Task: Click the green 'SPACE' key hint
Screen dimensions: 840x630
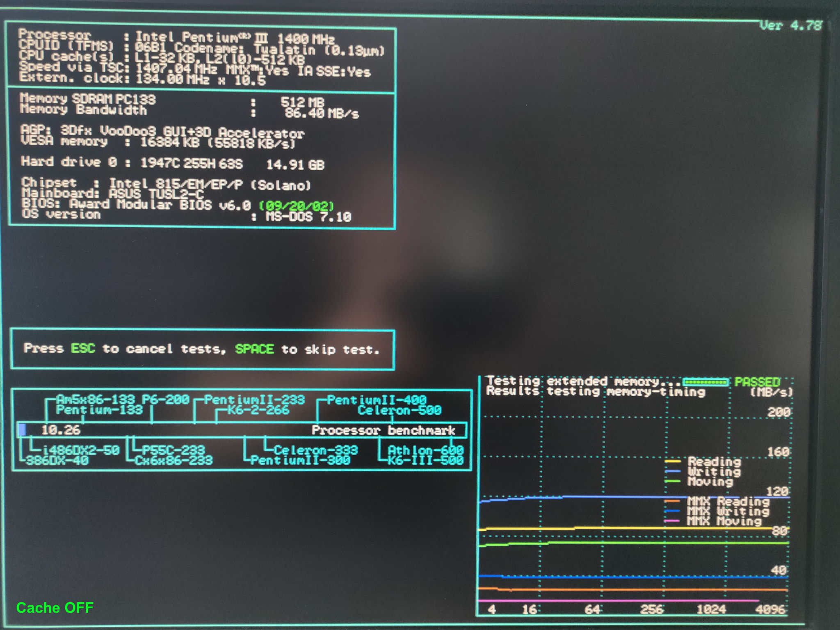Action: [x=254, y=349]
